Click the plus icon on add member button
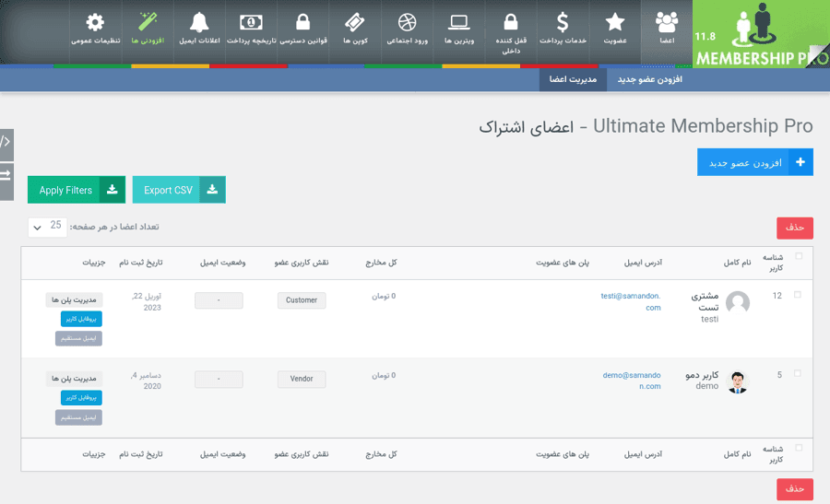Viewport: 830px width, 504px height. coord(800,162)
